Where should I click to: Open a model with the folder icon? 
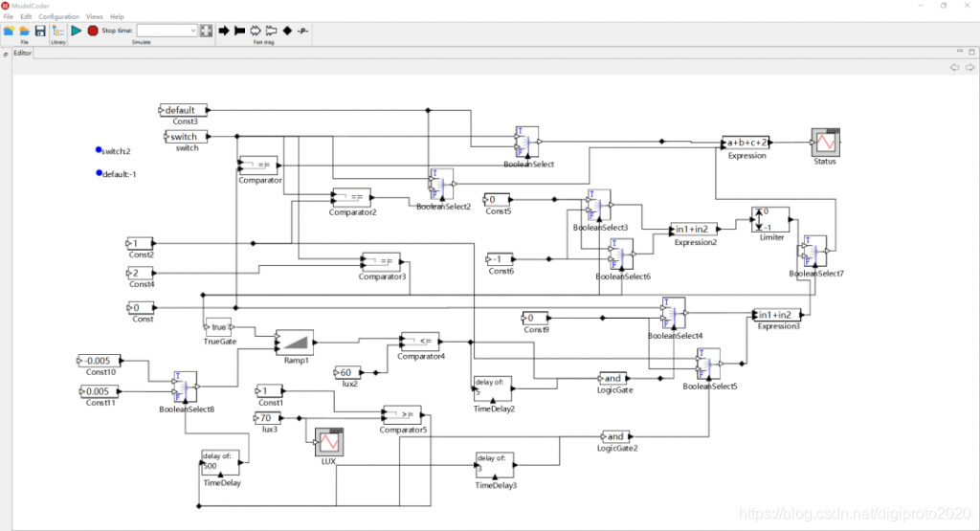pos(24,31)
